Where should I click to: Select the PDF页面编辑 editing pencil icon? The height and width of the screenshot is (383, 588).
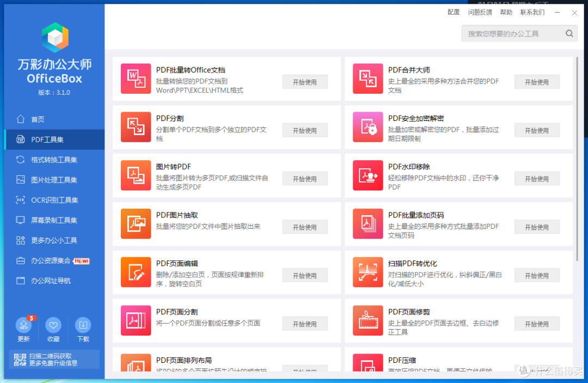(135, 272)
